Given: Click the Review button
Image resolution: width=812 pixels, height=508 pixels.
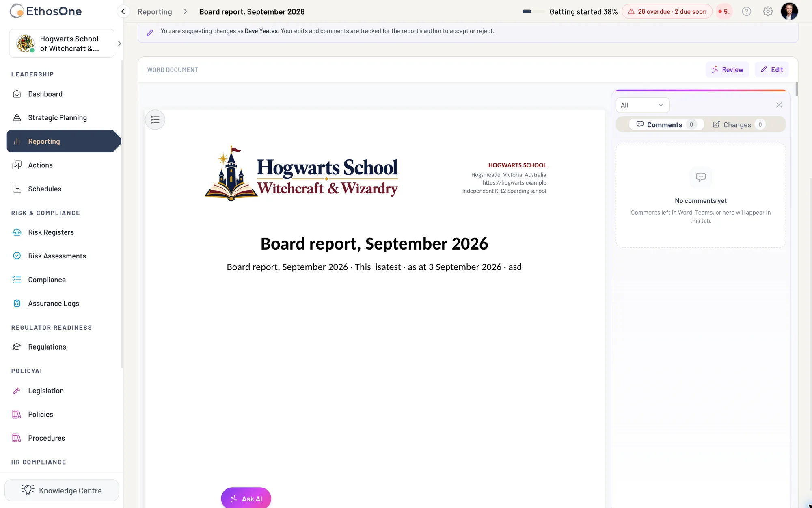Looking at the screenshot, I should click(x=727, y=69).
